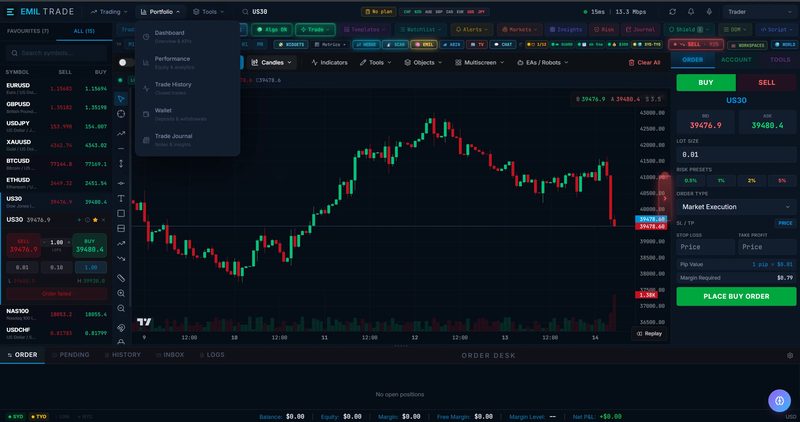Viewport: 800px width, 422px height.
Task: Toggle Algo ON button
Action: click(272, 30)
